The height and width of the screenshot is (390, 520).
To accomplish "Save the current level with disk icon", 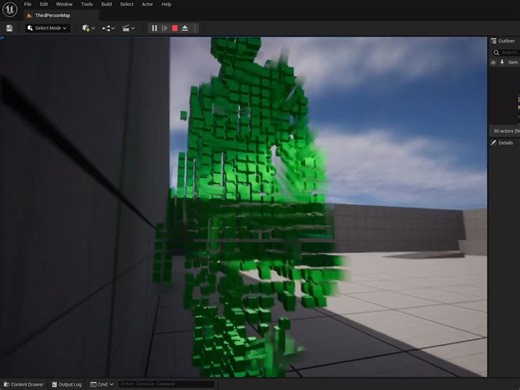I will tap(9, 28).
